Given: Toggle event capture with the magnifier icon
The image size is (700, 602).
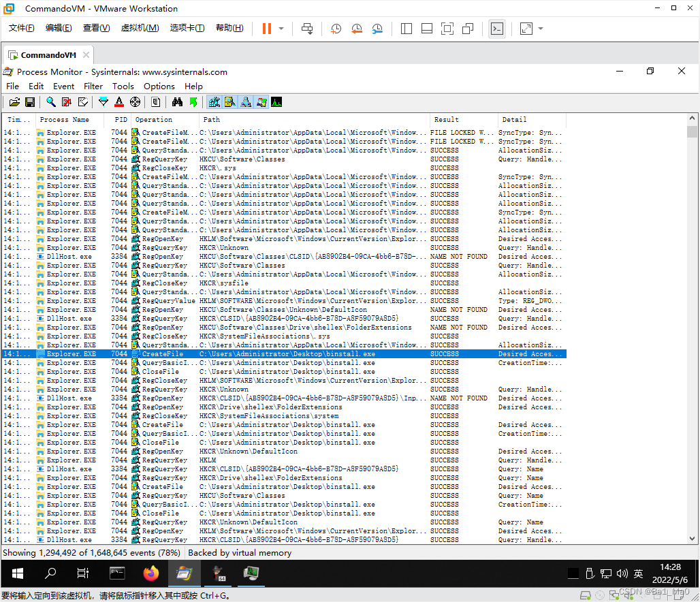Looking at the screenshot, I should coord(51,102).
